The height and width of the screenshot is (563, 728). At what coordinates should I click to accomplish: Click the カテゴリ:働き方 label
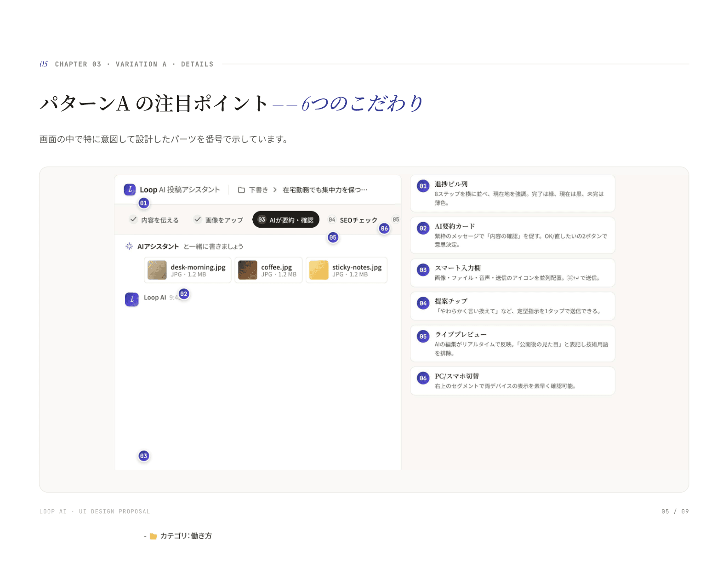click(x=186, y=536)
